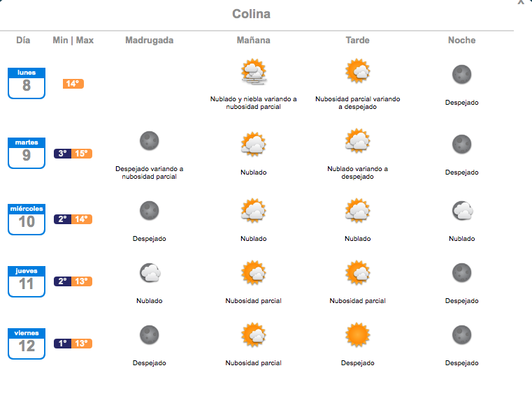The height and width of the screenshot is (412, 532).
Task: Click the martes 9 calendar icon
Action: (x=27, y=153)
